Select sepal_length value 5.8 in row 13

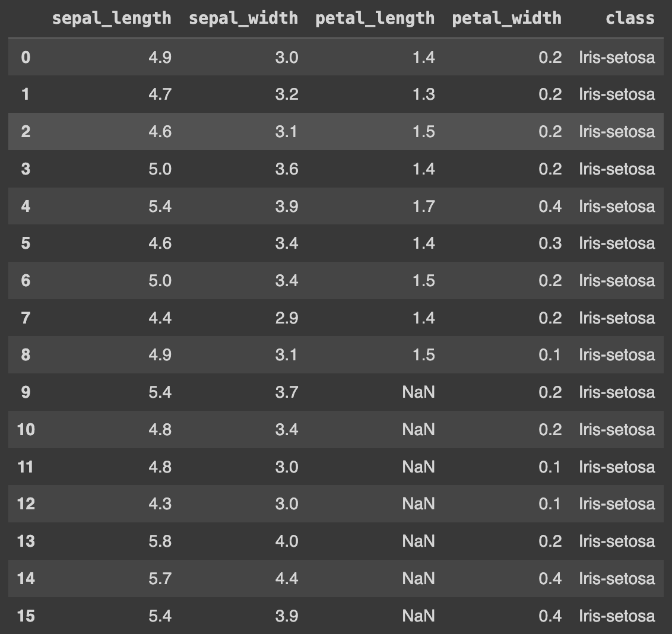160,541
